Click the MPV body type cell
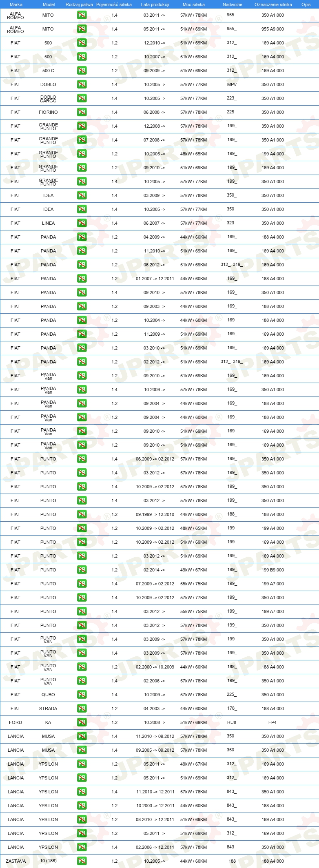Image resolution: width=319 pixels, height=868 pixels. pyautogui.click(x=232, y=84)
